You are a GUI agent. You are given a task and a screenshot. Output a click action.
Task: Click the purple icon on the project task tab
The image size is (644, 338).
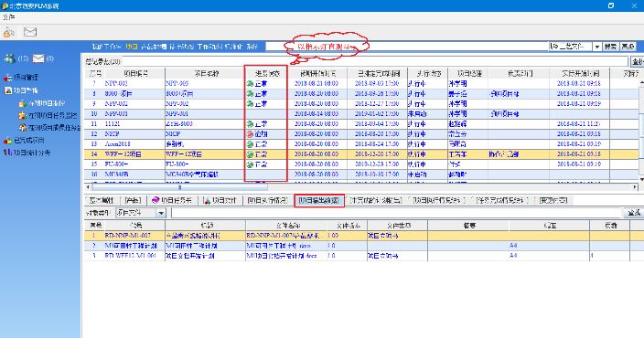click(156, 200)
